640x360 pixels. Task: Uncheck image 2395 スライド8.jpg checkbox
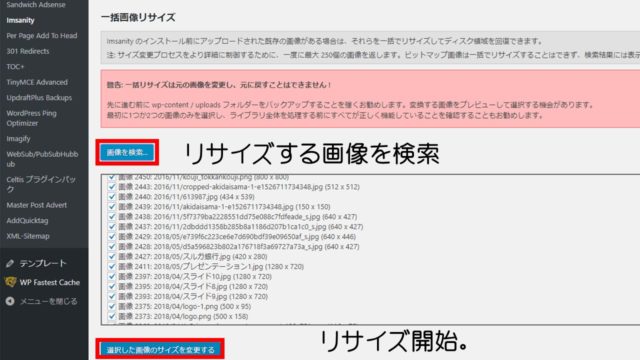[111, 286]
